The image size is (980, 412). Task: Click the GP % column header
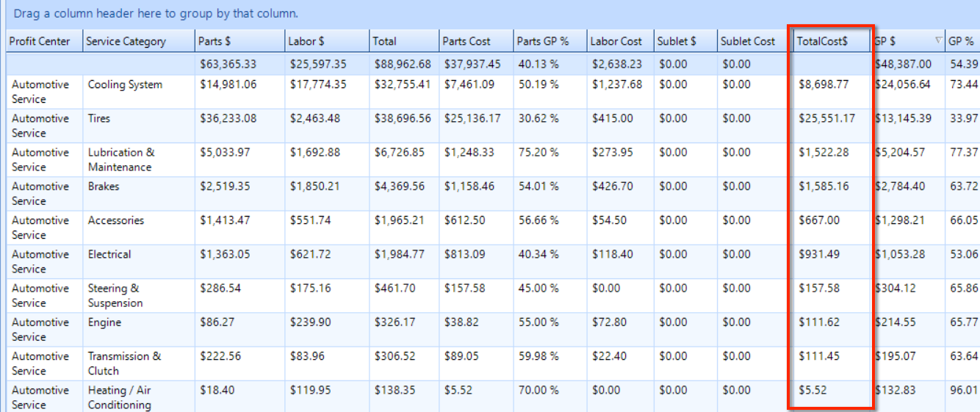[962, 41]
